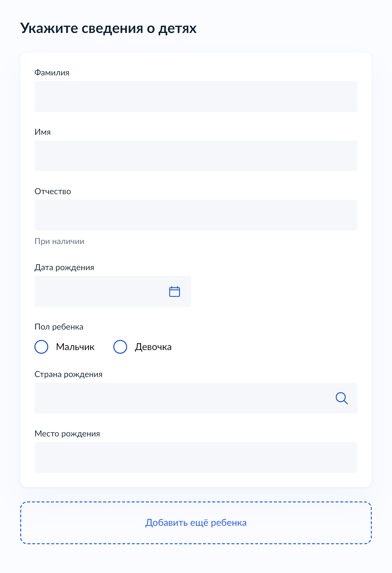Screen dimensions: 392x573
Task: Click Добавить ещё ребенка button
Action: click(196, 523)
